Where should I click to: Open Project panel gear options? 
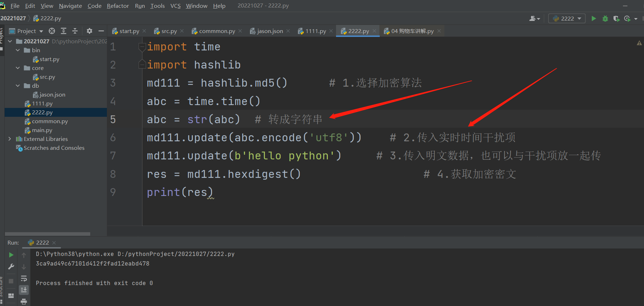[90, 31]
